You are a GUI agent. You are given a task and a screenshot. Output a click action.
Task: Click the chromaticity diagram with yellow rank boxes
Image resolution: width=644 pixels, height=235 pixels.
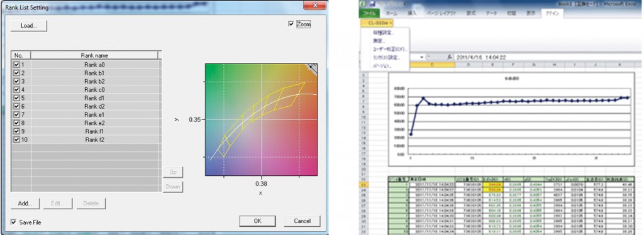coord(262,119)
